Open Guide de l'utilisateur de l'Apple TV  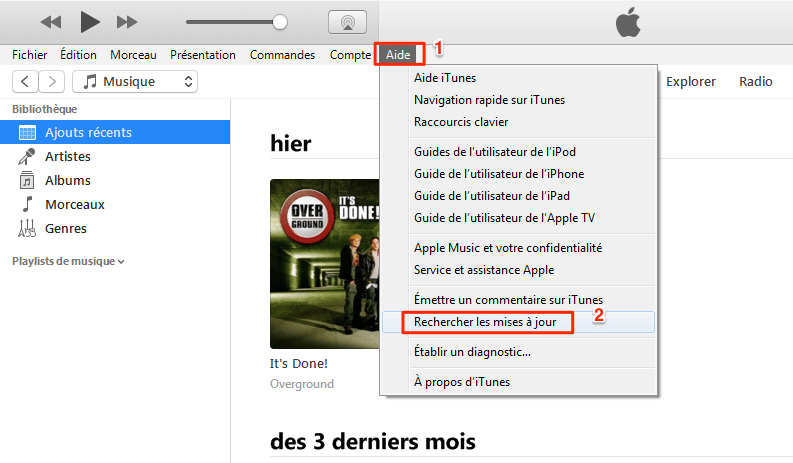pyautogui.click(x=518, y=218)
